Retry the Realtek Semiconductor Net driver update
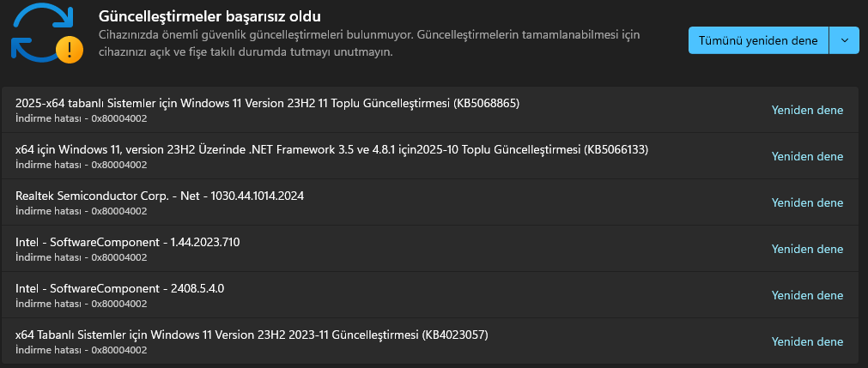The width and height of the screenshot is (868, 368). 807,203
